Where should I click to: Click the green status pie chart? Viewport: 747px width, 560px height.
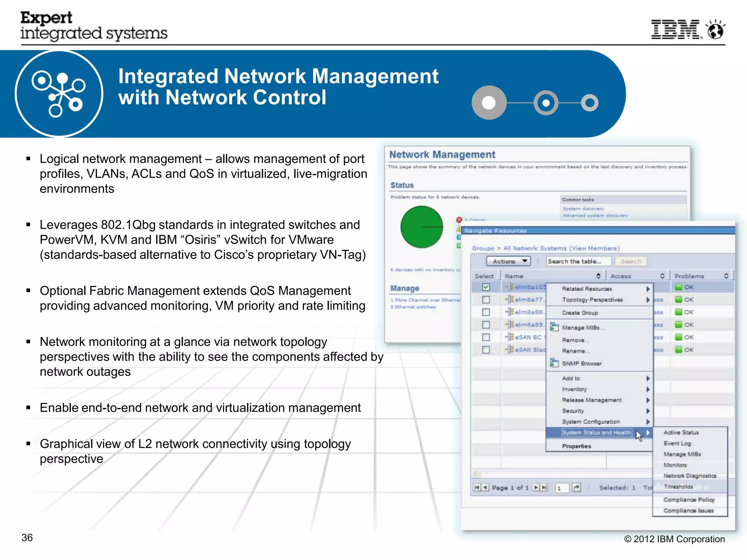coord(422,227)
